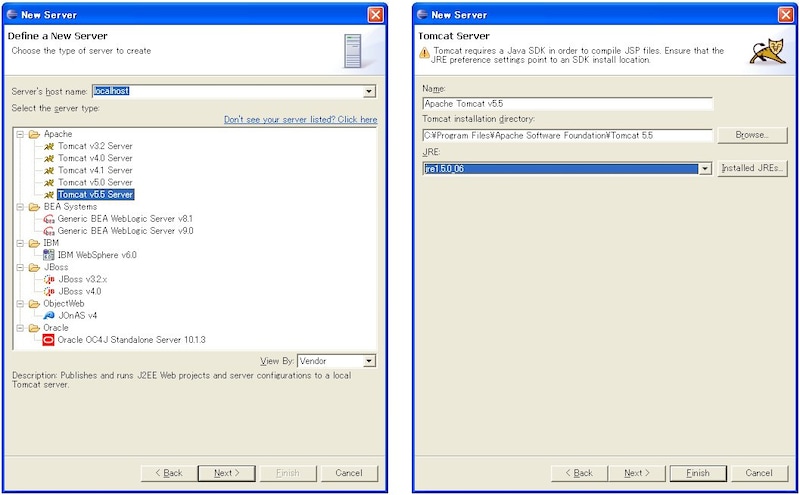Click the ObjectWeb folder icon

[34, 304]
